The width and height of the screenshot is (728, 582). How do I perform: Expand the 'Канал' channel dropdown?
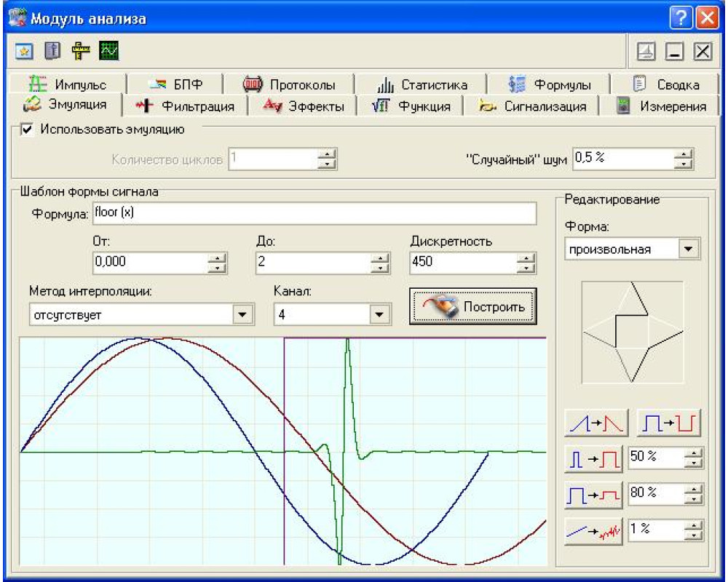(378, 315)
